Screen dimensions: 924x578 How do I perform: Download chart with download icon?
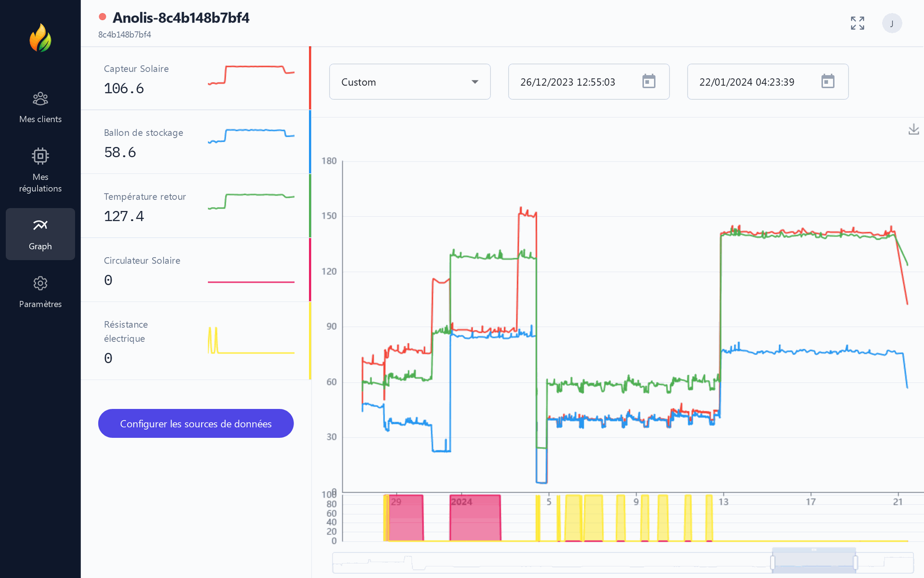click(x=913, y=129)
